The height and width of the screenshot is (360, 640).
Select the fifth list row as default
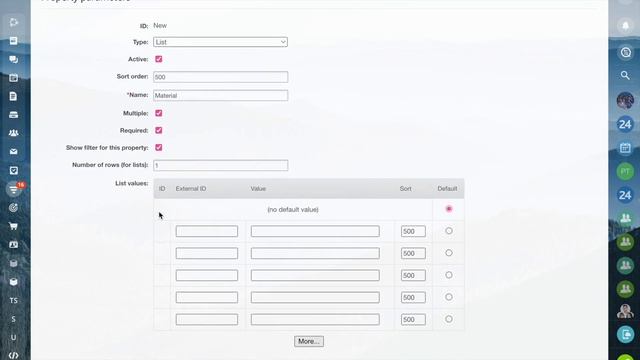click(x=449, y=319)
